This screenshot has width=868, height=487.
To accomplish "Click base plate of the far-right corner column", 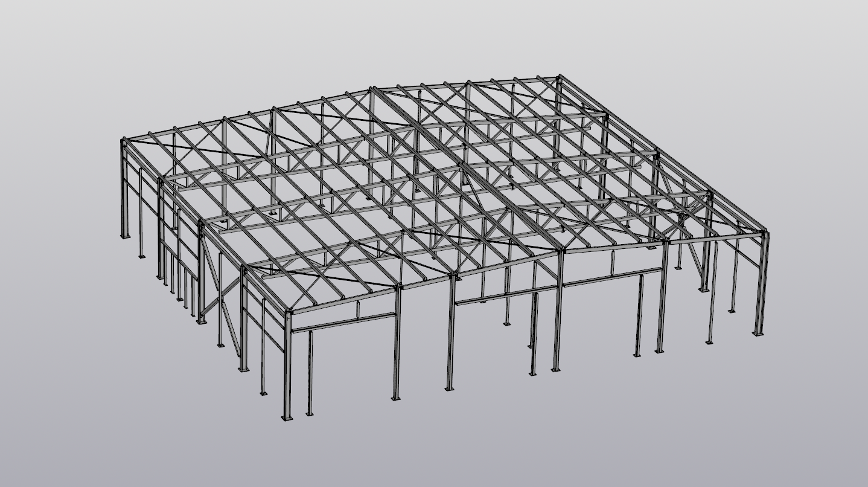I will tap(758, 333).
